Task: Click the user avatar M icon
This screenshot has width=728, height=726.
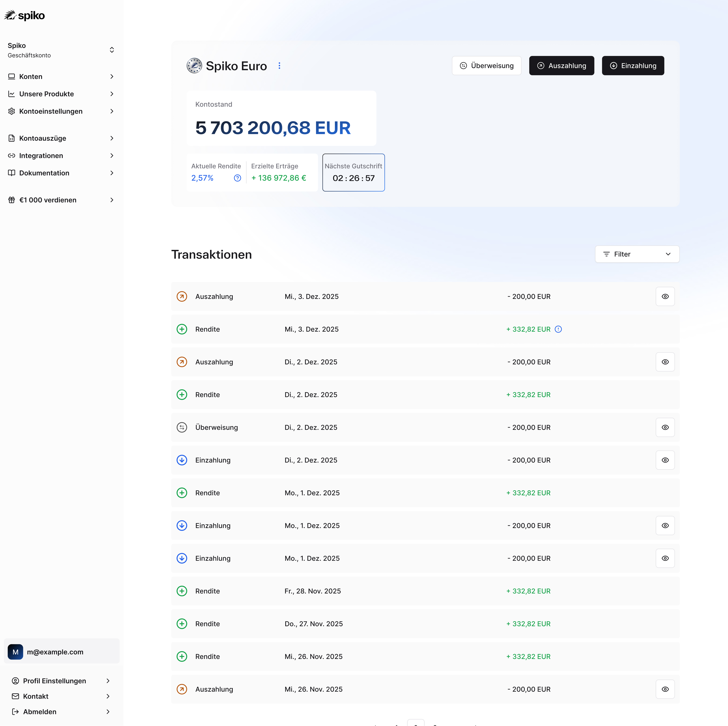Action: click(x=16, y=652)
